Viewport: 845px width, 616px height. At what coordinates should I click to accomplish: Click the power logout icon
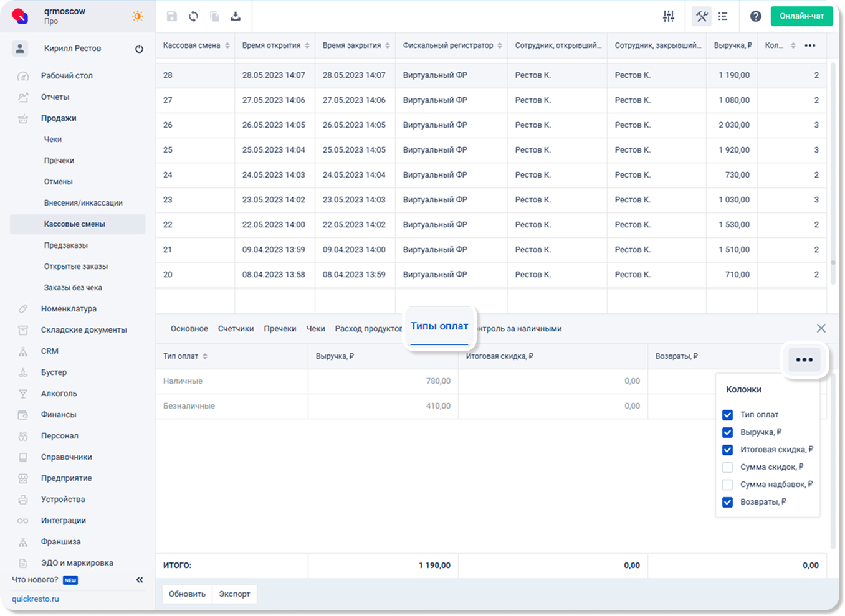[139, 49]
